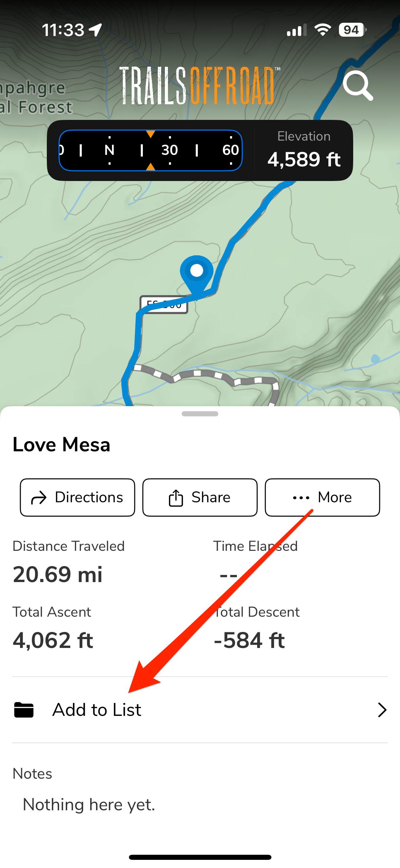400x868 pixels.
Task: Tap the Share button
Action: [x=200, y=498]
